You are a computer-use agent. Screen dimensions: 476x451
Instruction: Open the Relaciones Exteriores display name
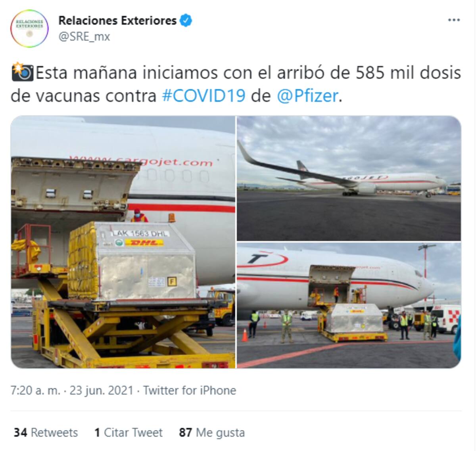tap(117, 20)
